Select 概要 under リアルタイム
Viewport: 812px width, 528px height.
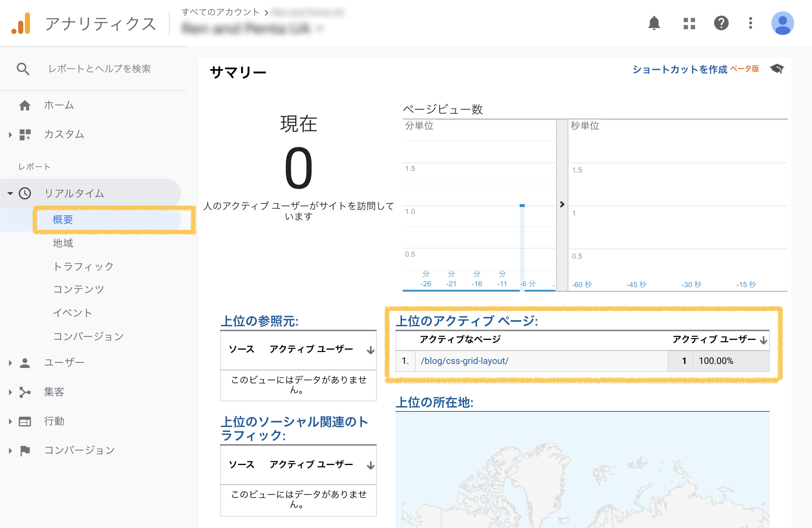(63, 220)
